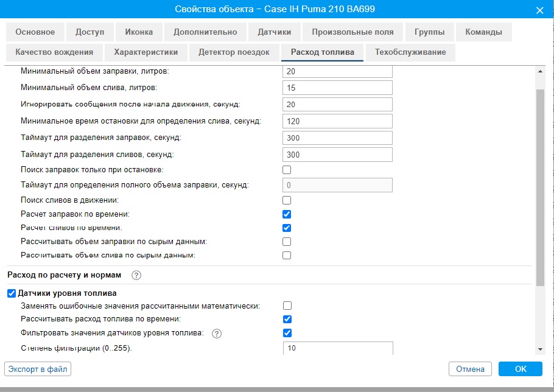The image size is (554, 392).
Task: Enable Поиск заправок только при остановке
Action: click(x=287, y=170)
